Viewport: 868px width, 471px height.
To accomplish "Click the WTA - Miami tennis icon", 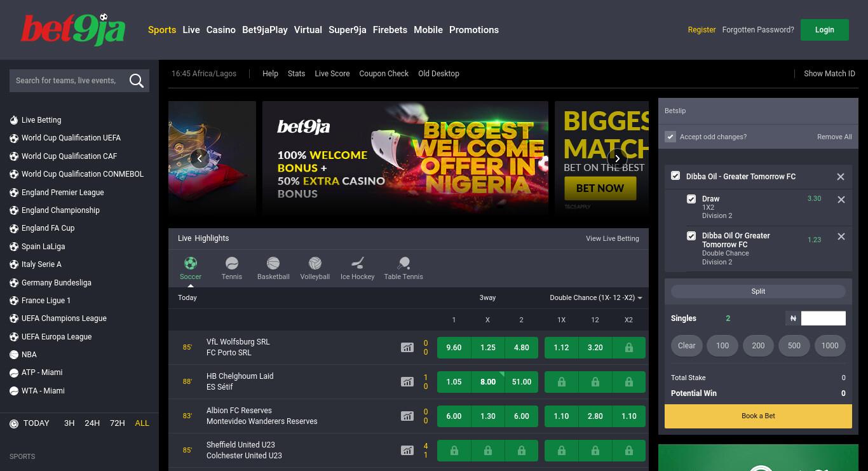I will pyautogui.click(x=14, y=391).
